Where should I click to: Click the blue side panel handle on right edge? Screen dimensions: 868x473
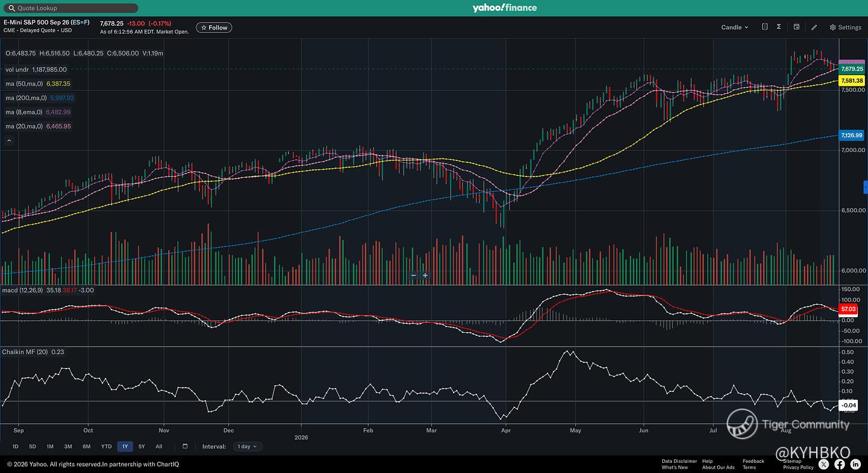(866, 188)
